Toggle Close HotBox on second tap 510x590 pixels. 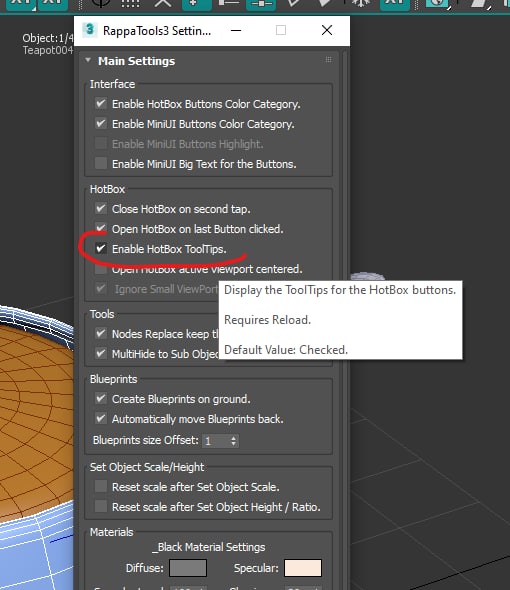click(x=101, y=208)
